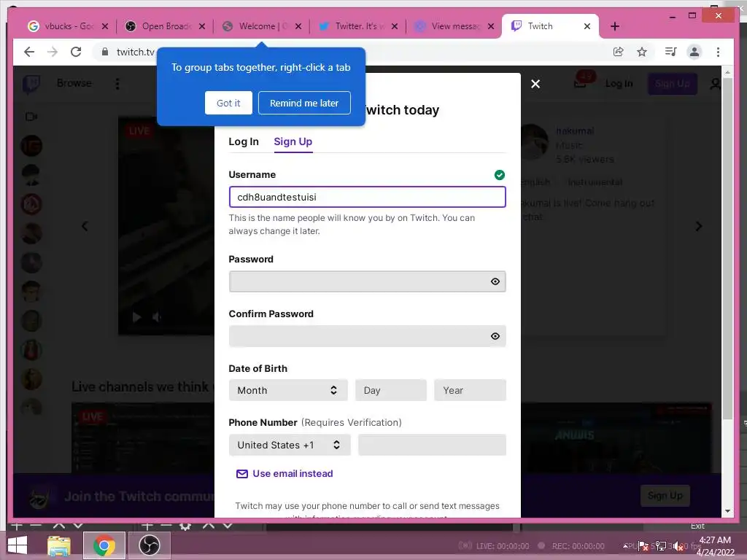
Task: Open hakumai channel name link
Action: click(575, 131)
